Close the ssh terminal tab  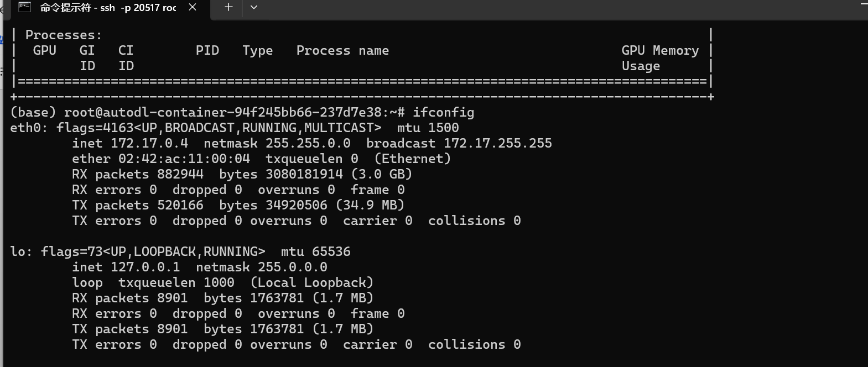click(x=193, y=7)
